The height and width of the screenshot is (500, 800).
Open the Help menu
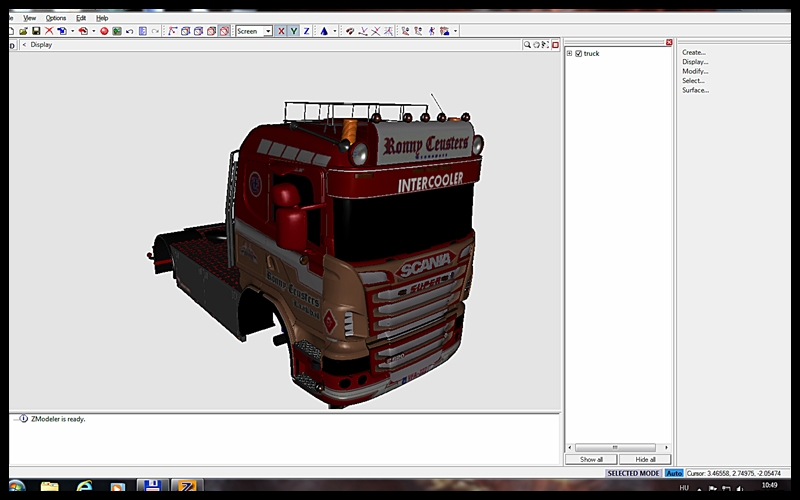coord(102,18)
